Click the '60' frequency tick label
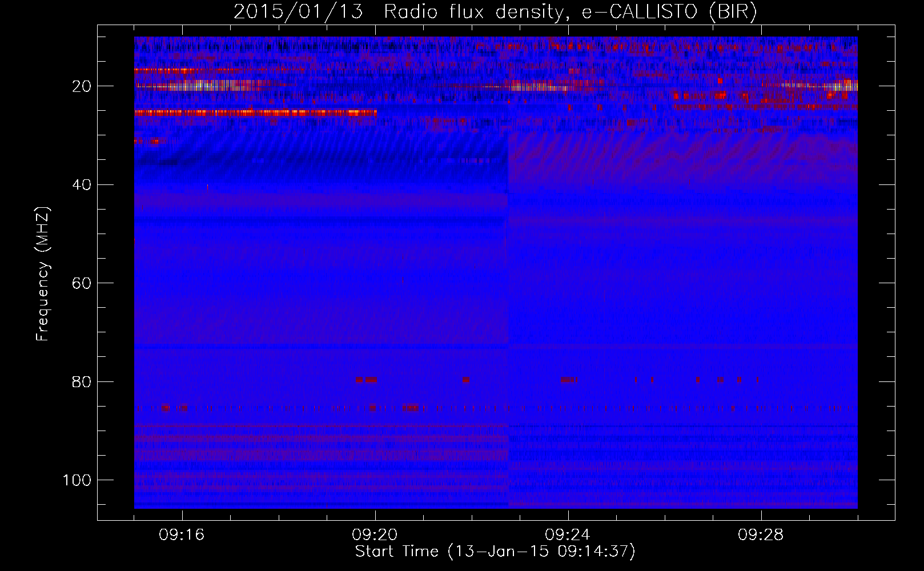 82,284
